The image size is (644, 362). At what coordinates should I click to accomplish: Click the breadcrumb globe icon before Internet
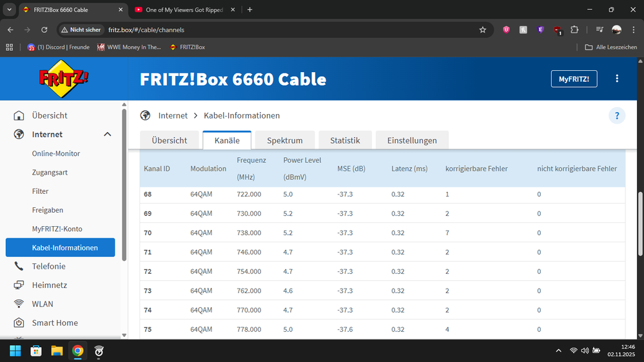(145, 115)
